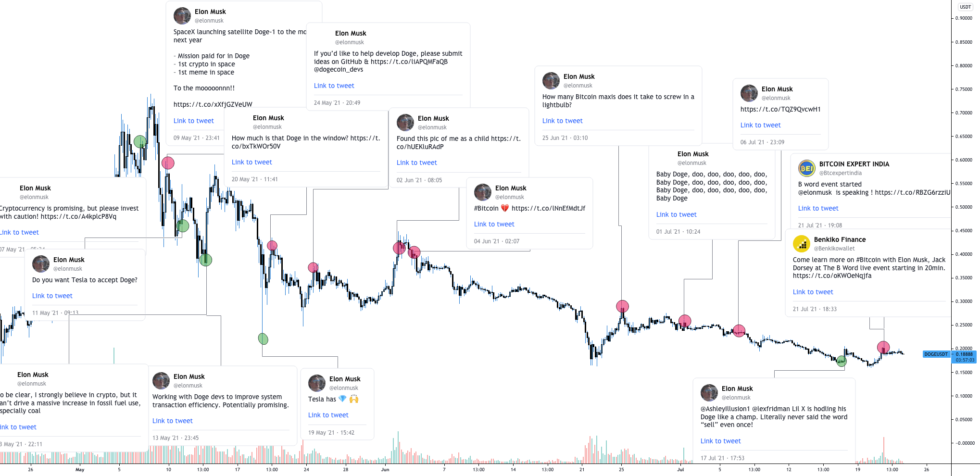980x476 pixels.
Task: Open "Link to tweet" under the GitHub Doge ideas tweet
Action: [334, 86]
